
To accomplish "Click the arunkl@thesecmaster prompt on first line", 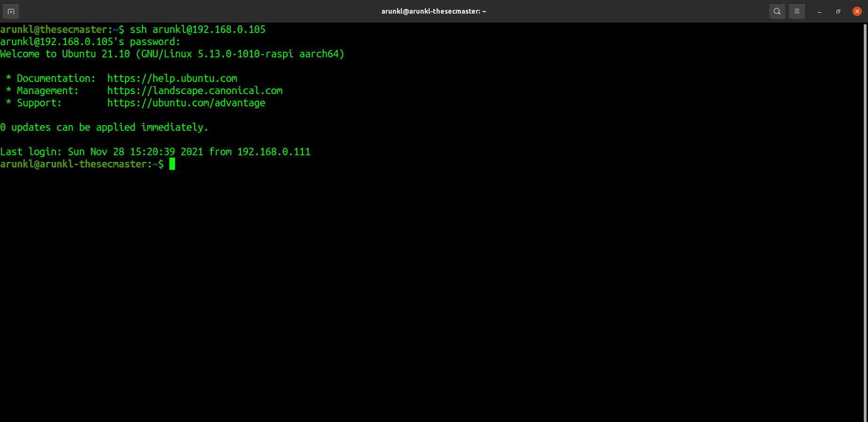I will 62,30.
